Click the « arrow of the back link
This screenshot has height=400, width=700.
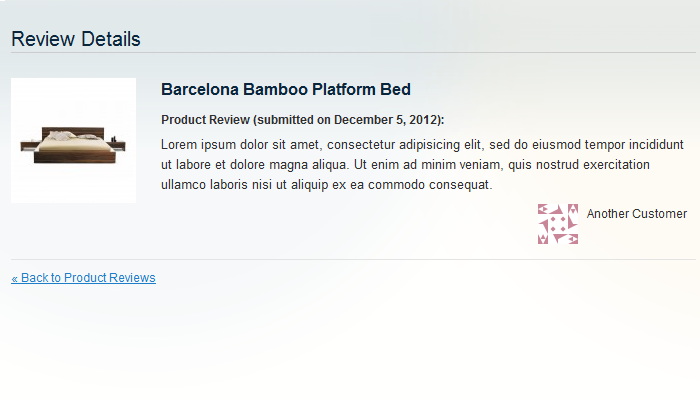(14, 279)
